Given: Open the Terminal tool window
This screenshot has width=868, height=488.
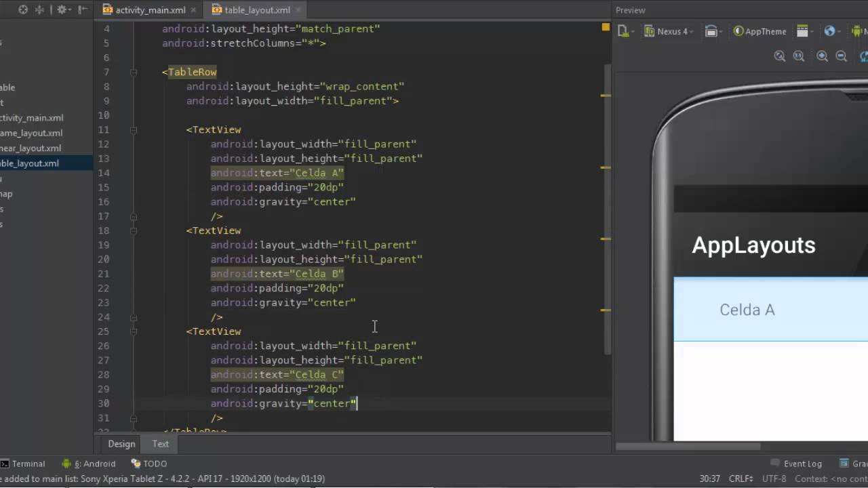Looking at the screenshot, I should [x=23, y=464].
